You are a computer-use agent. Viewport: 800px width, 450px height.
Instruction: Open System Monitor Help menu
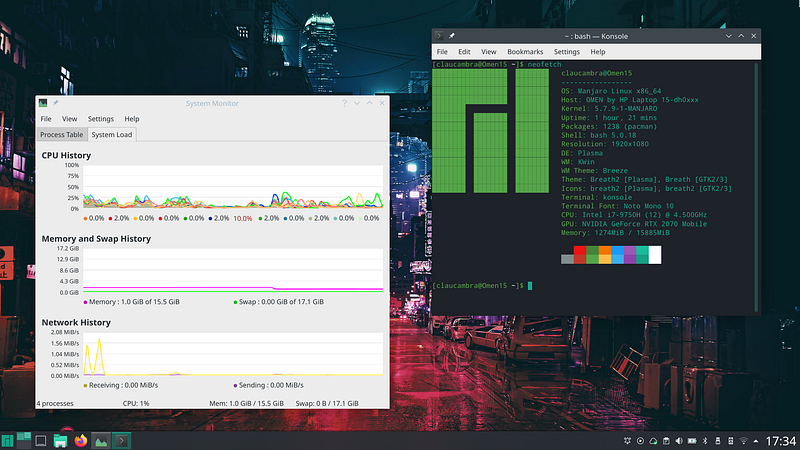[132, 119]
